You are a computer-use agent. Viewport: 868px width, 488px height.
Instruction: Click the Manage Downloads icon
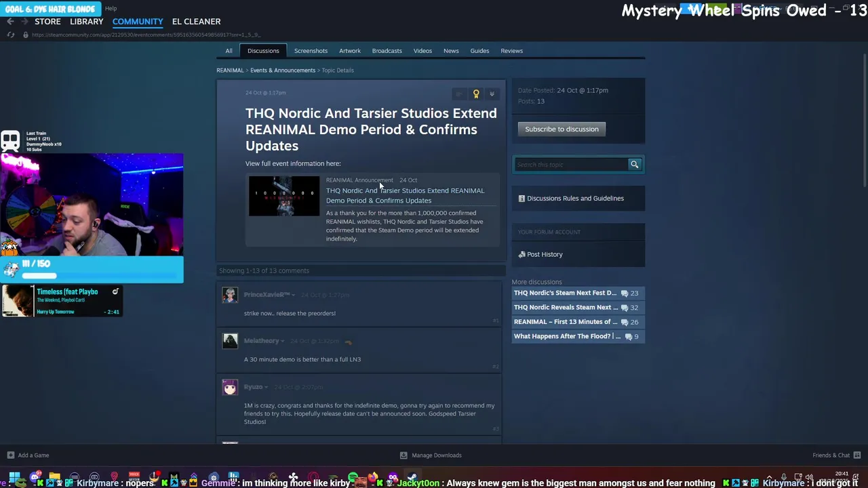click(403, 455)
